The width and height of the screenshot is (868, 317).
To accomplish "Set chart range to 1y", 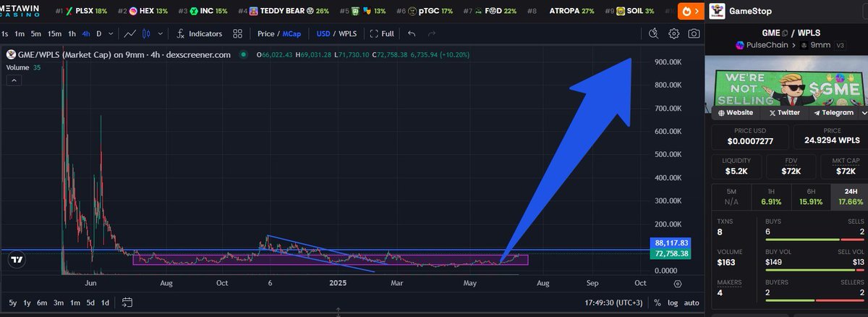I will click(27, 303).
